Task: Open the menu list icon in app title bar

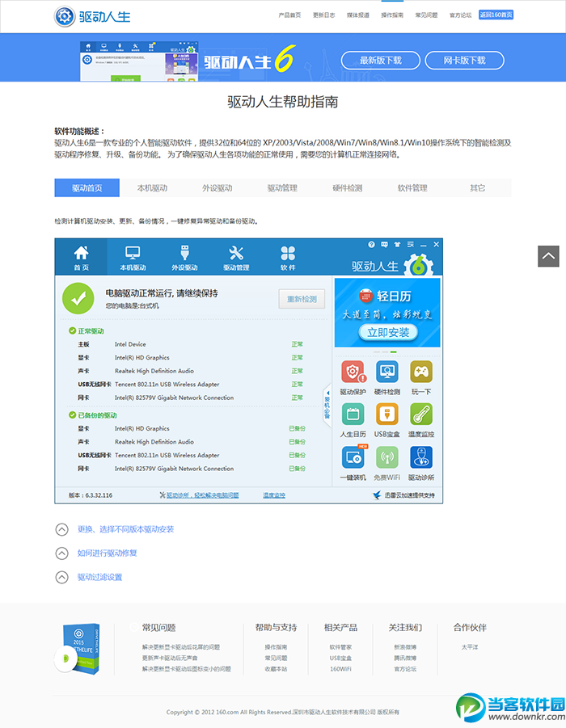Action: click(410, 244)
